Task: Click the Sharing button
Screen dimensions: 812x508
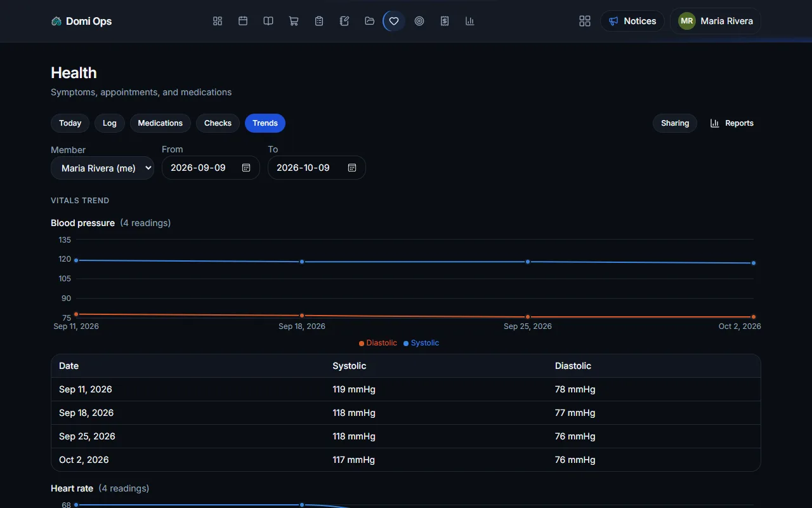Action: click(675, 123)
